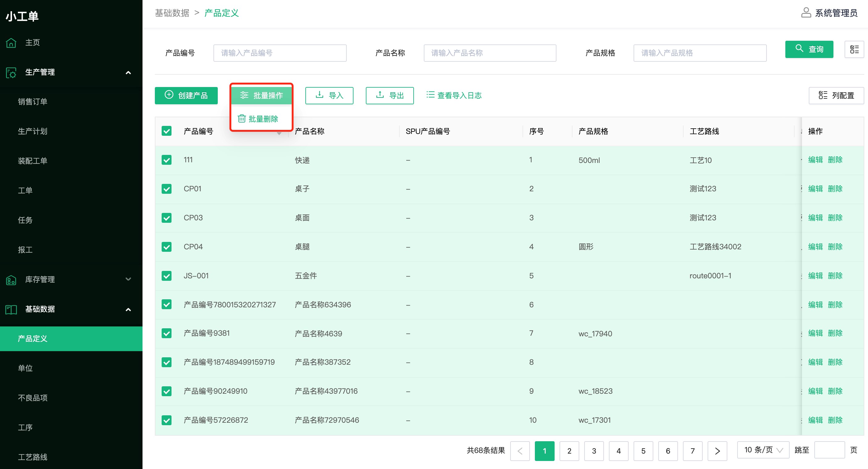Uncheck the 产品编号57226872 row checkbox
The image size is (868, 469).
click(167, 420)
